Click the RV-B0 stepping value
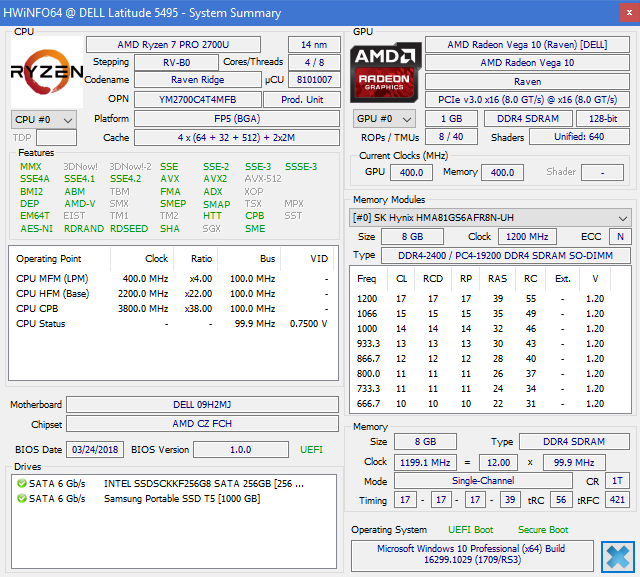 pyautogui.click(x=176, y=62)
